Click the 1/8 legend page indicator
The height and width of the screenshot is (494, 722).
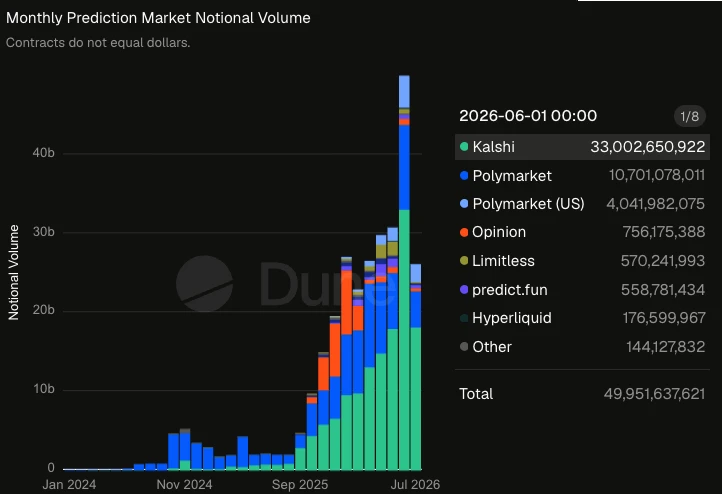pyautogui.click(x=689, y=116)
